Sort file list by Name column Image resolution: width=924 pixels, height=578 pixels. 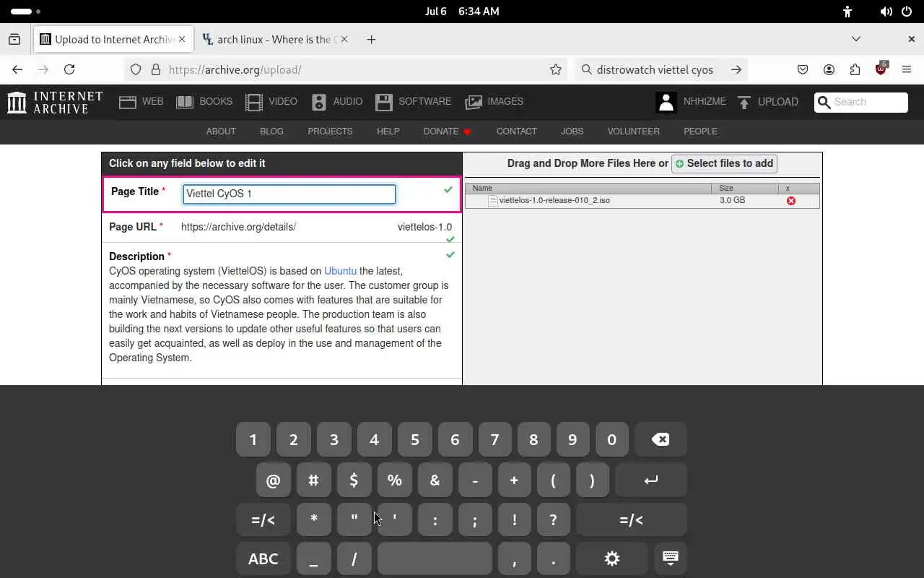[588, 188]
